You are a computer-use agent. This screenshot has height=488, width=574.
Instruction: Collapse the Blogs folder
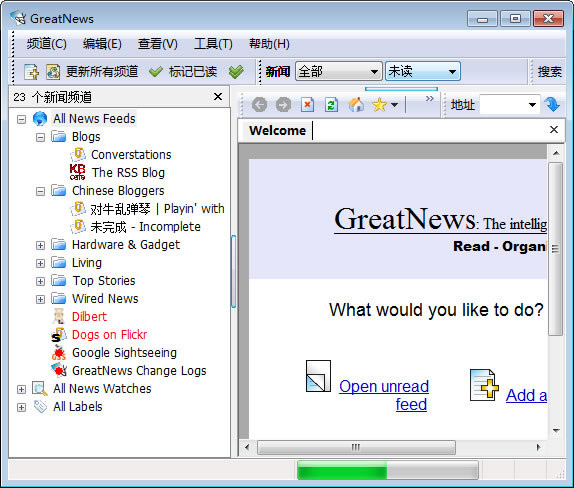pyautogui.click(x=40, y=137)
